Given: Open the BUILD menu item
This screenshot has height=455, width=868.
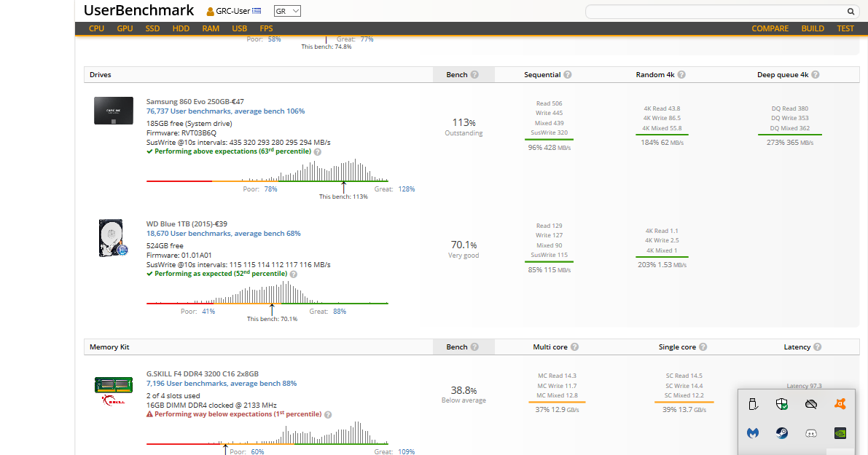Looking at the screenshot, I should pyautogui.click(x=813, y=28).
